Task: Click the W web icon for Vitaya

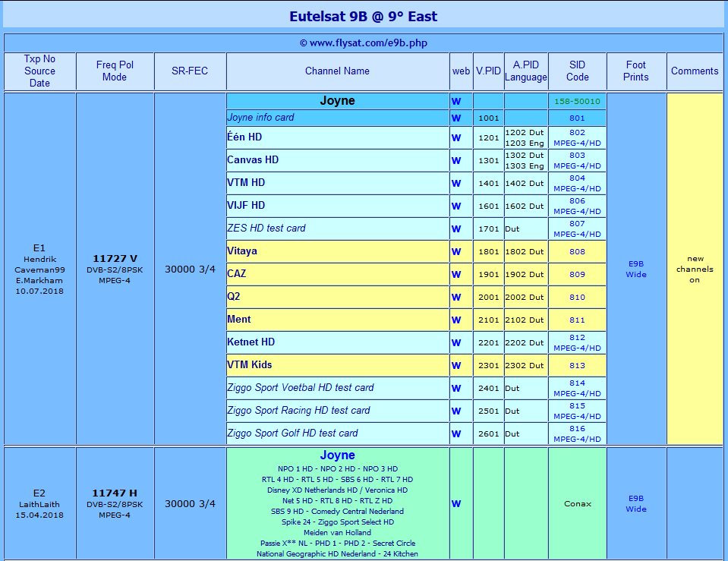Action: click(x=456, y=252)
